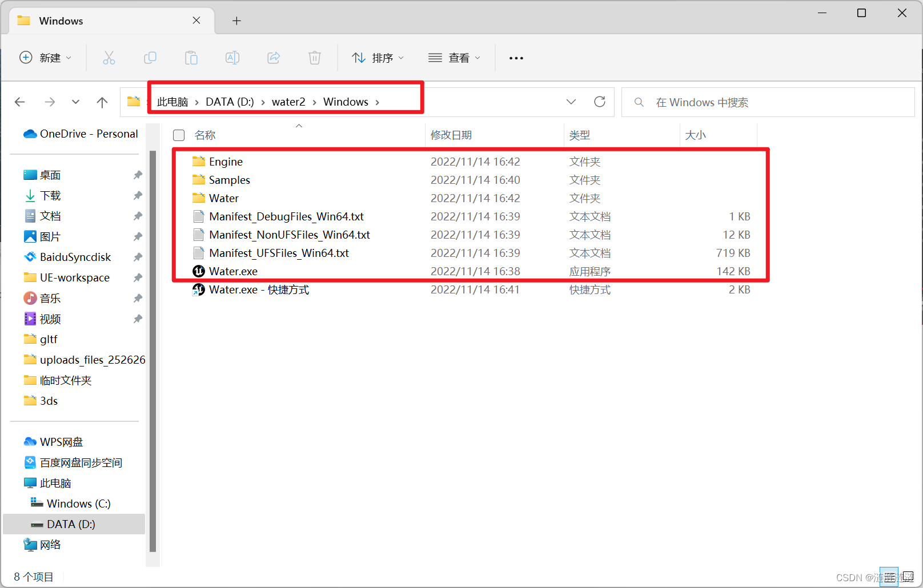This screenshot has height=588, width=923.
Task: Go forward with the right arrow
Action: pyautogui.click(x=50, y=102)
